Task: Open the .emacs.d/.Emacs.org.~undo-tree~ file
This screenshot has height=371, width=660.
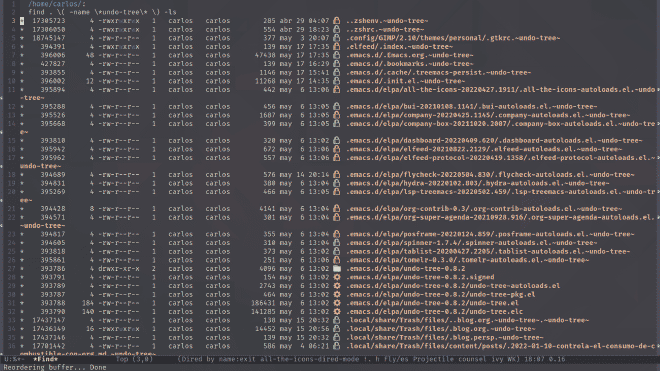Action: (x=410, y=55)
